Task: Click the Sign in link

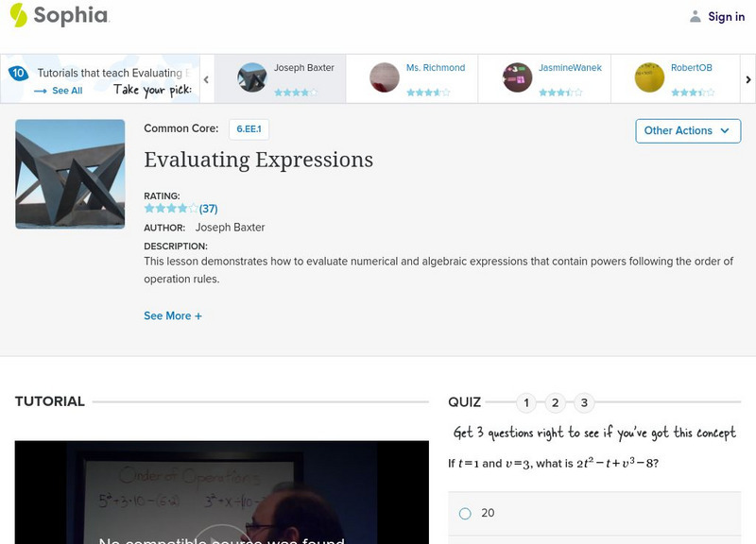Action: coord(726,16)
